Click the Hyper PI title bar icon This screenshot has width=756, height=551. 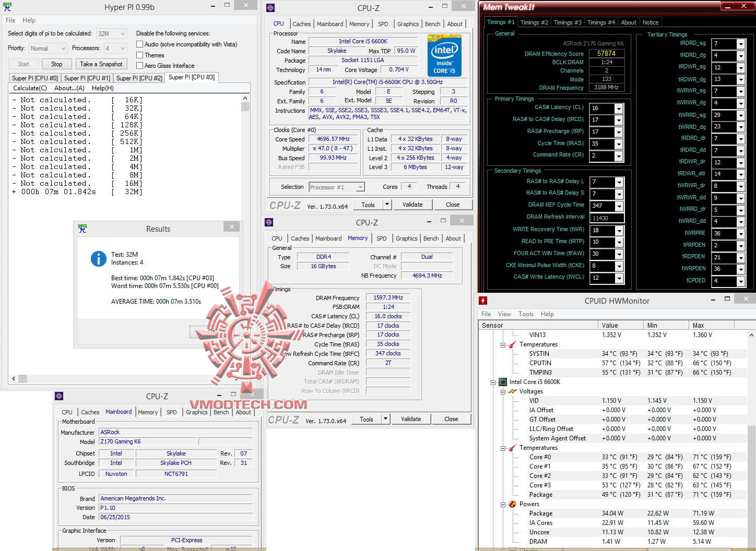(8, 7)
